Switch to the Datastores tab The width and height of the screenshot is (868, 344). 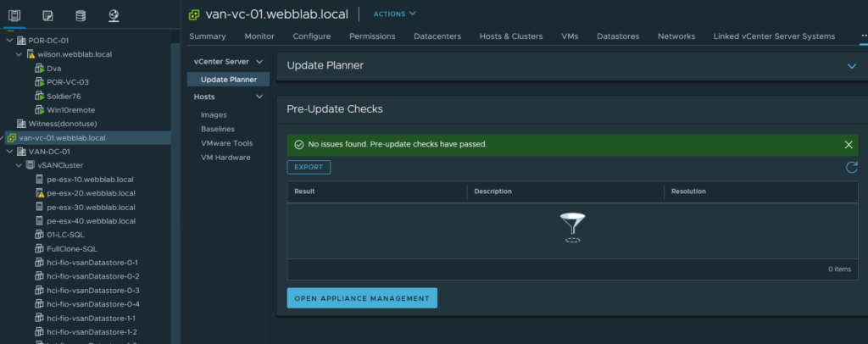click(x=618, y=36)
